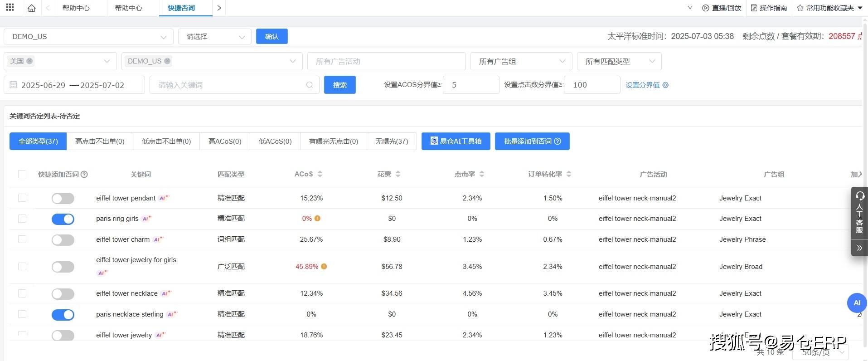Click the clicks threshold field showing 100
The width and height of the screenshot is (868, 361).
592,85
